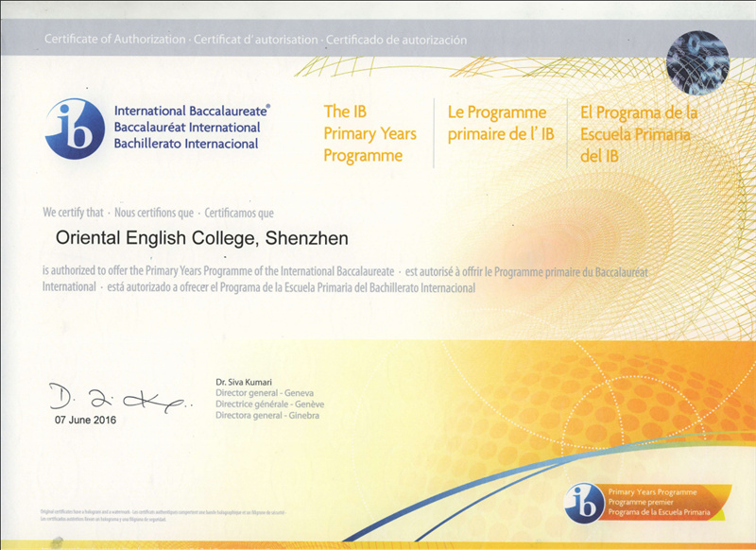Image resolution: width=756 pixels, height=550 pixels.
Task: Click the date '07 June 2016'
Action: tap(85, 420)
